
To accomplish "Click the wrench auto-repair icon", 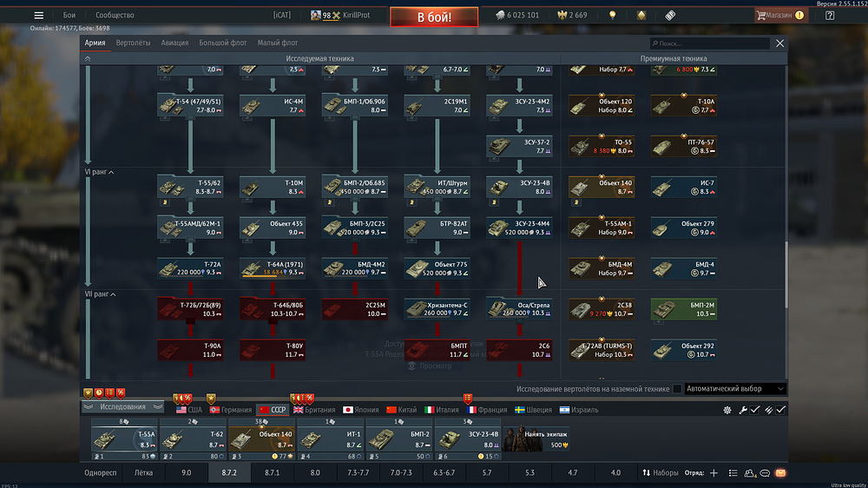I will [743, 410].
